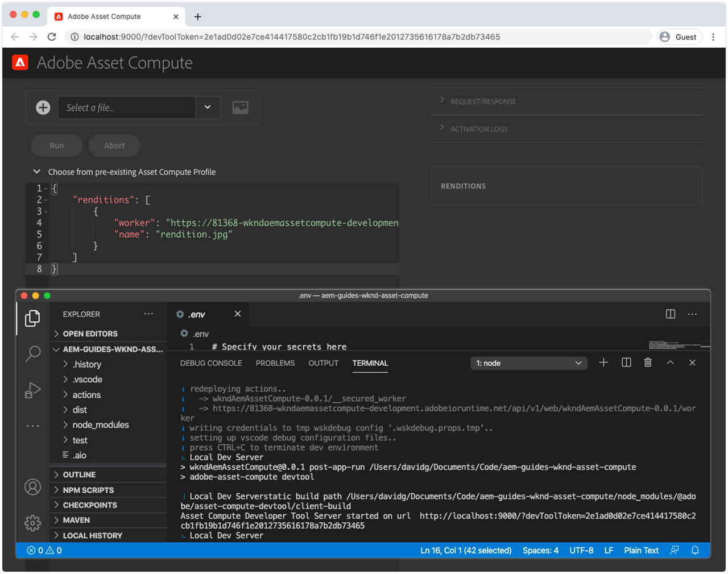This screenshot has width=728, height=574.
Task: Click the add file plus icon
Action: click(43, 108)
